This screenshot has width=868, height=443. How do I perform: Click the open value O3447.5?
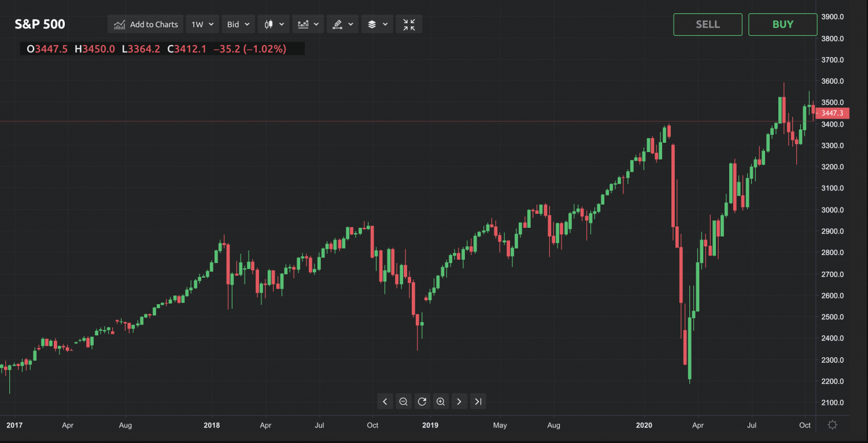pos(47,49)
